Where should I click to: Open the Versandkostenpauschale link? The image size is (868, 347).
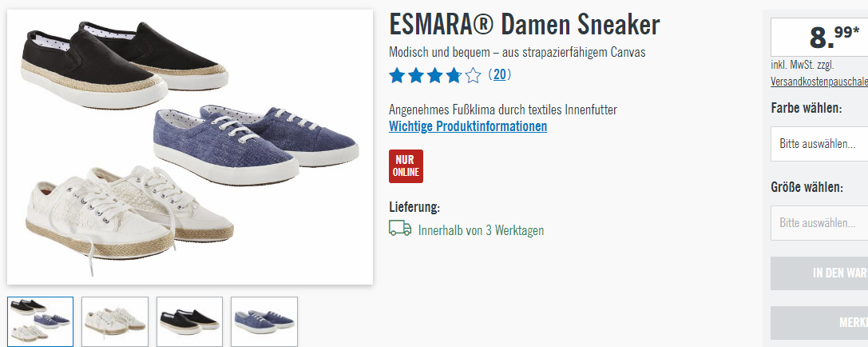[x=818, y=82]
